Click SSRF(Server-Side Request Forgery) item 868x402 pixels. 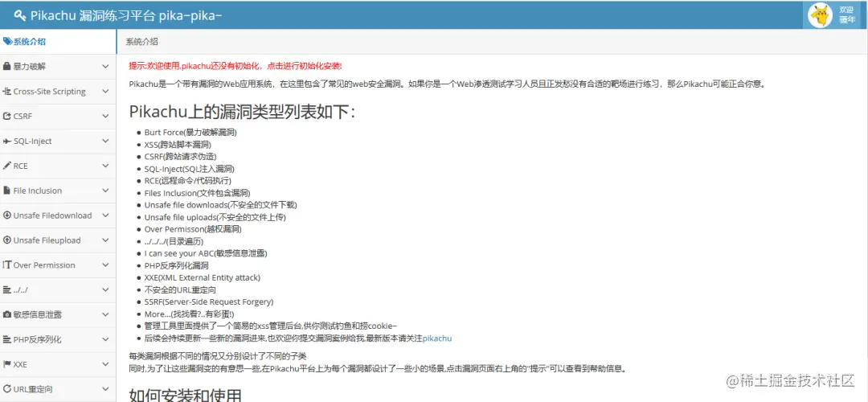(x=209, y=301)
